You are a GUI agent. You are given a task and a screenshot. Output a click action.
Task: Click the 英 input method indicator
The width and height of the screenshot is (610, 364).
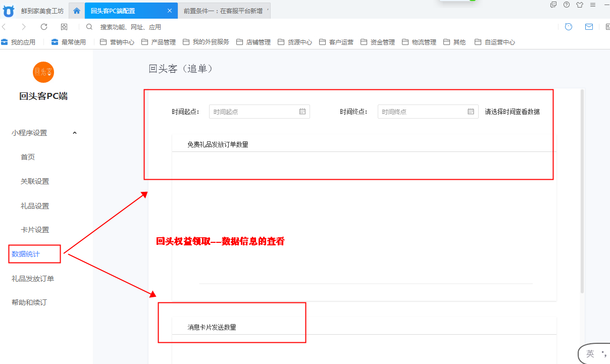tap(590, 354)
